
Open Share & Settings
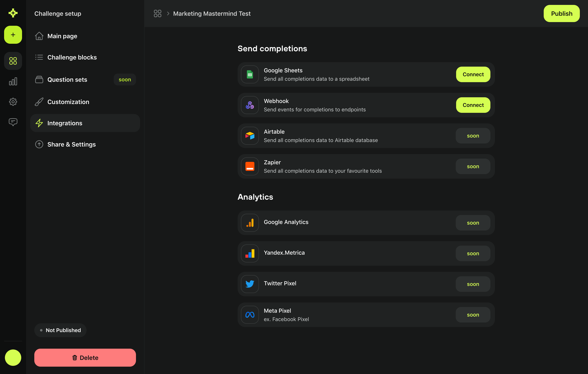[x=85, y=144]
